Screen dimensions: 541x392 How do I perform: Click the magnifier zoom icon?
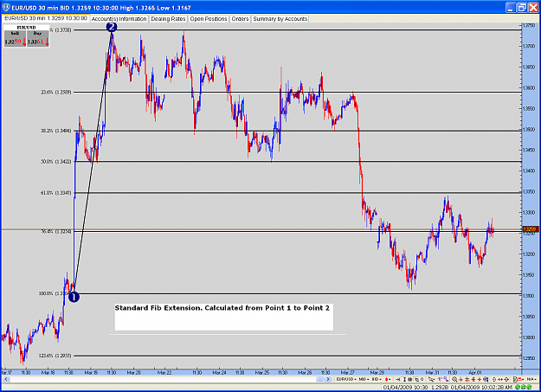(x=454, y=379)
